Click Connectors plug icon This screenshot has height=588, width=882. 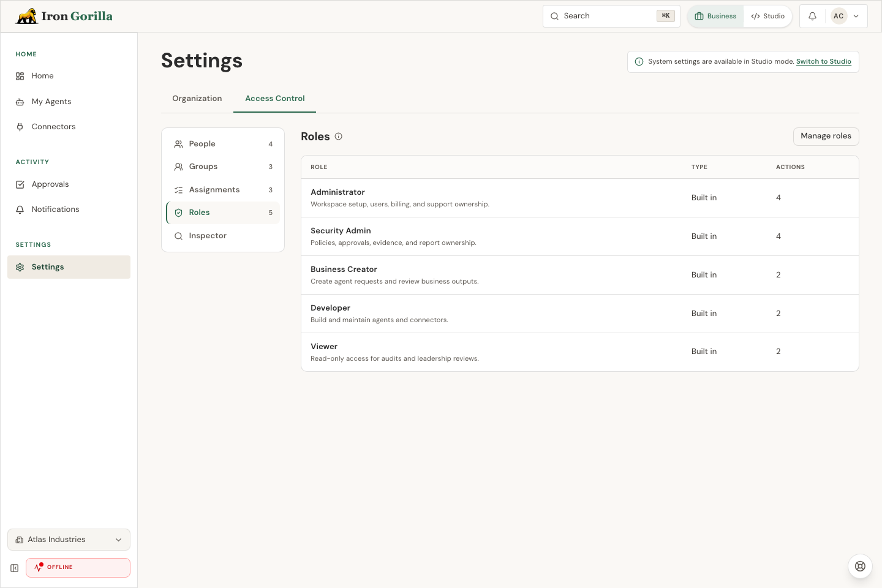[20, 127]
